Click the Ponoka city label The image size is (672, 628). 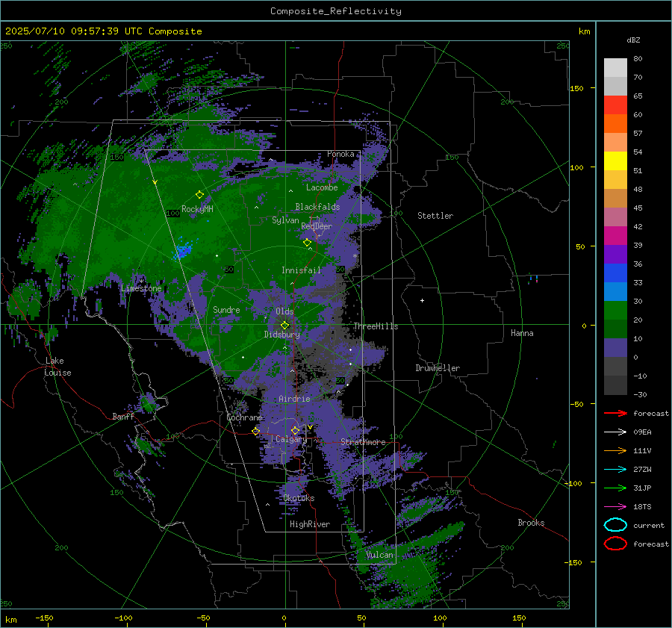(x=340, y=154)
